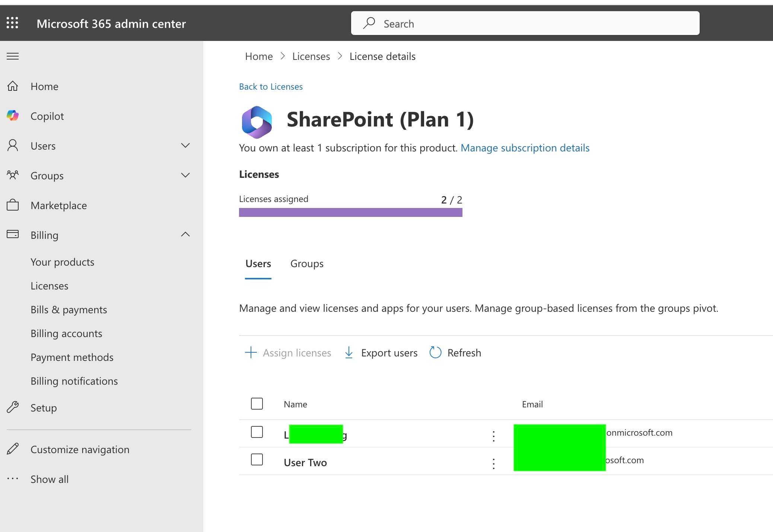Viewport: 773px width, 532px height.
Task: Switch to the Groups tab
Action: (x=307, y=263)
